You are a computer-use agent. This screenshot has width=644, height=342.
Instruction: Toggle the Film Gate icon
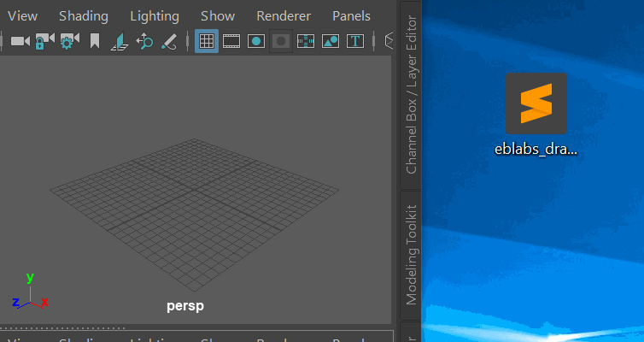(231, 41)
